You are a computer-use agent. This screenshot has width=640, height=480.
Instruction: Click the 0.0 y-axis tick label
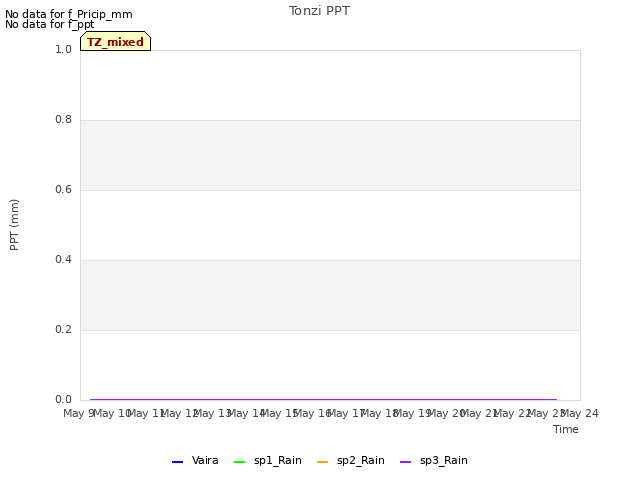(x=63, y=400)
